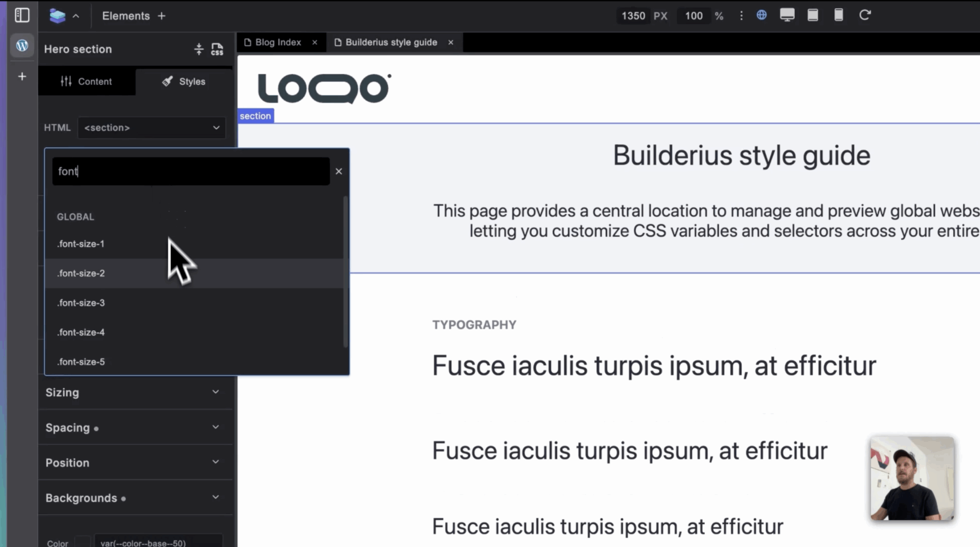Click the WordPress logo icon
This screenshot has height=547, width=980.
(x=22, y=46)
